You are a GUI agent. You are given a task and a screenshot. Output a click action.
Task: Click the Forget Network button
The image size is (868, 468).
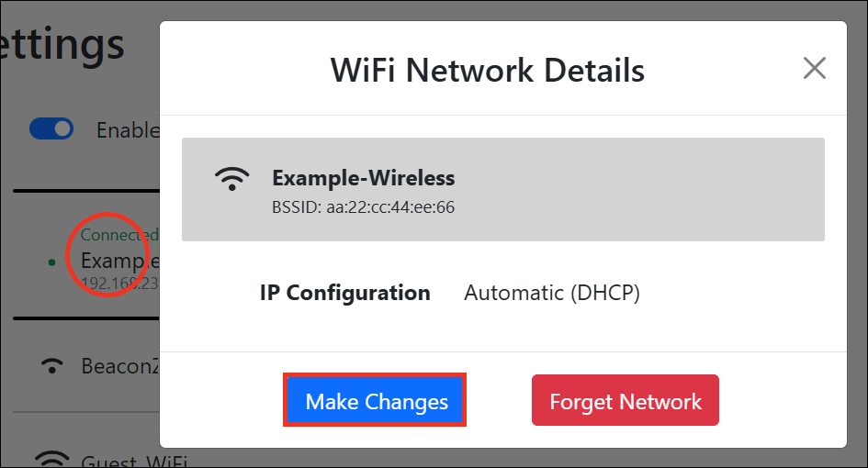625,401
